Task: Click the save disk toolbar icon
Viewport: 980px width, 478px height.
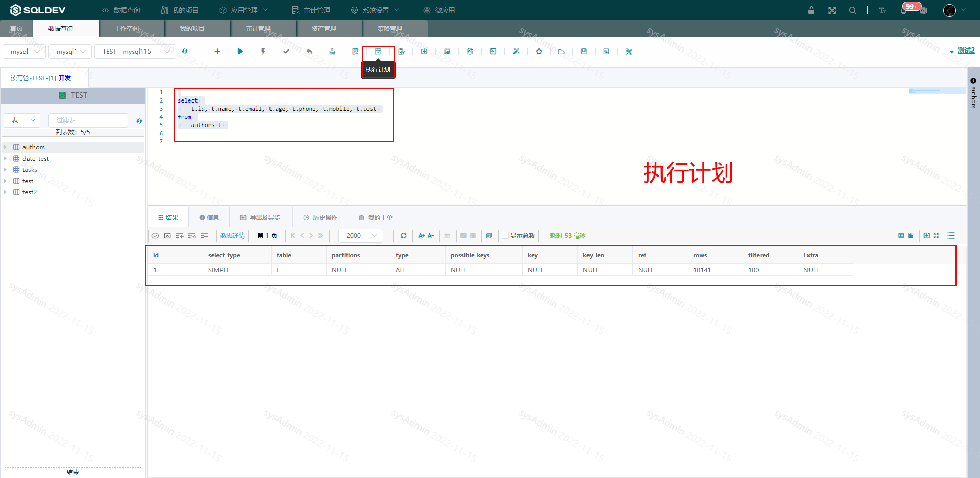Action: point(584,52)
